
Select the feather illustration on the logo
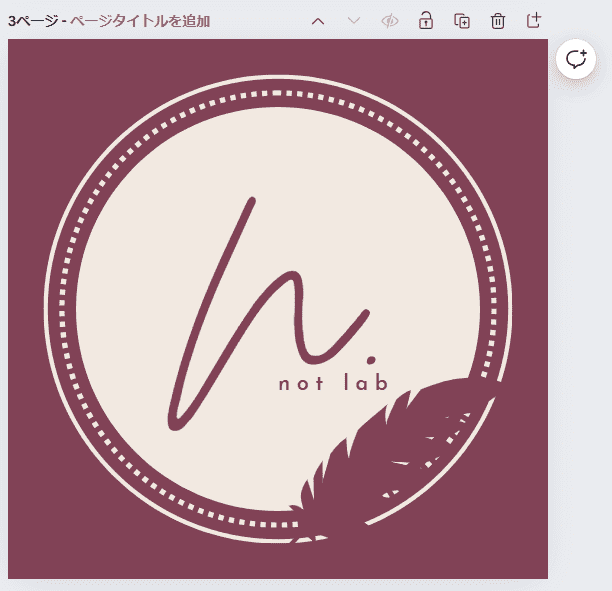coord(400,450)
